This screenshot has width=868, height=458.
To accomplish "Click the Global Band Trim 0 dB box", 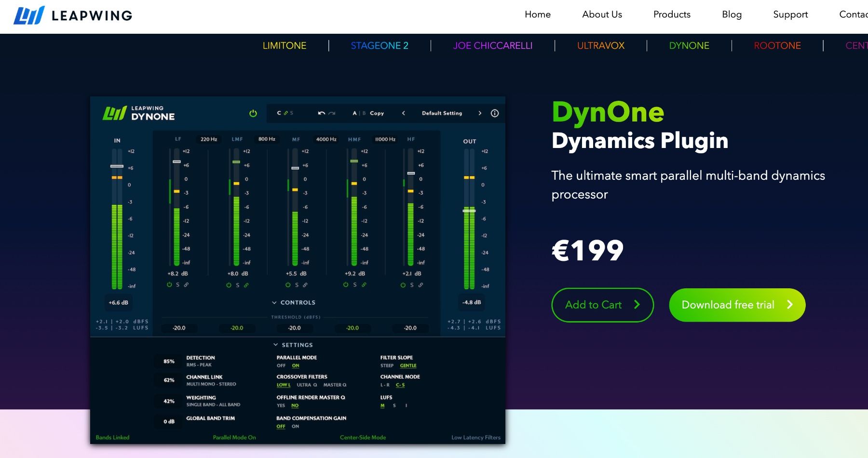I will 169,421.
